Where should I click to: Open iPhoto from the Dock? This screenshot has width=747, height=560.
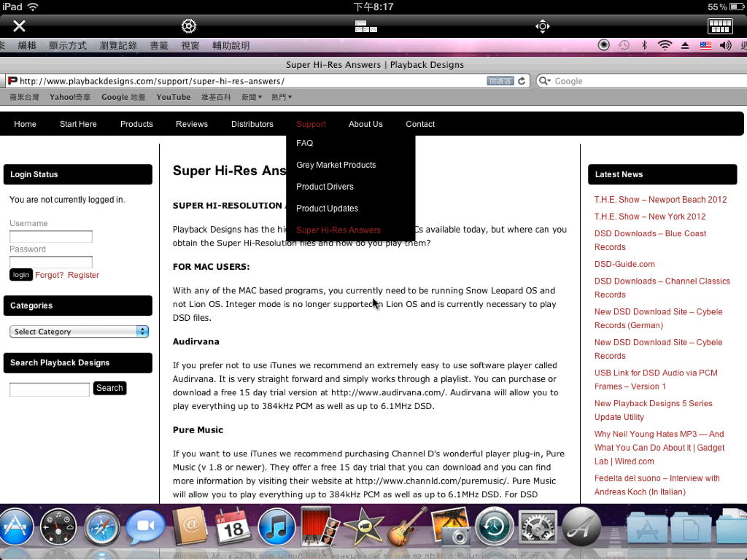tap(450, 526)
